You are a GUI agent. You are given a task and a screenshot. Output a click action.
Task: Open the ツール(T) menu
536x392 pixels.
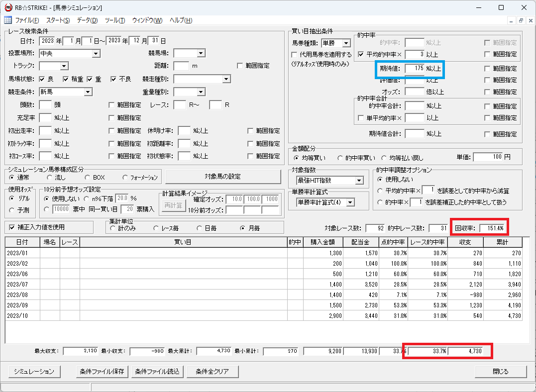tap(115, 20)
